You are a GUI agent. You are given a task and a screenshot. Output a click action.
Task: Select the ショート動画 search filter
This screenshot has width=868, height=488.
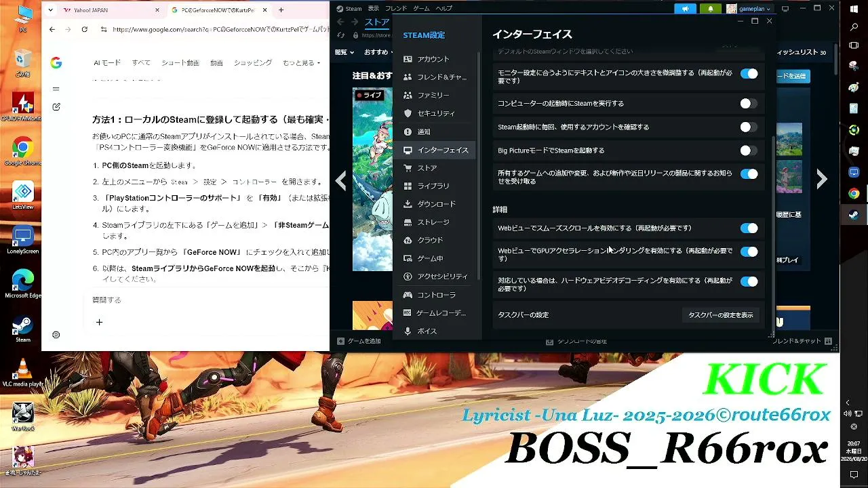180,63
